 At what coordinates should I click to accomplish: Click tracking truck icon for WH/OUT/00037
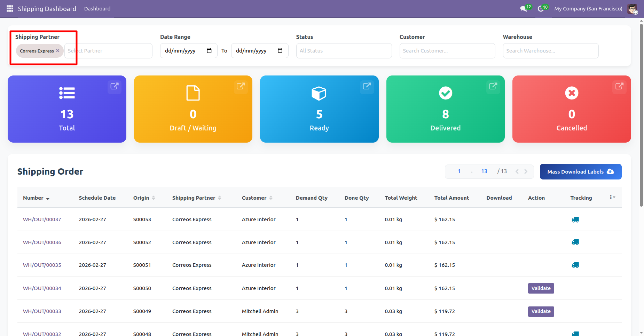click(575, 219)
